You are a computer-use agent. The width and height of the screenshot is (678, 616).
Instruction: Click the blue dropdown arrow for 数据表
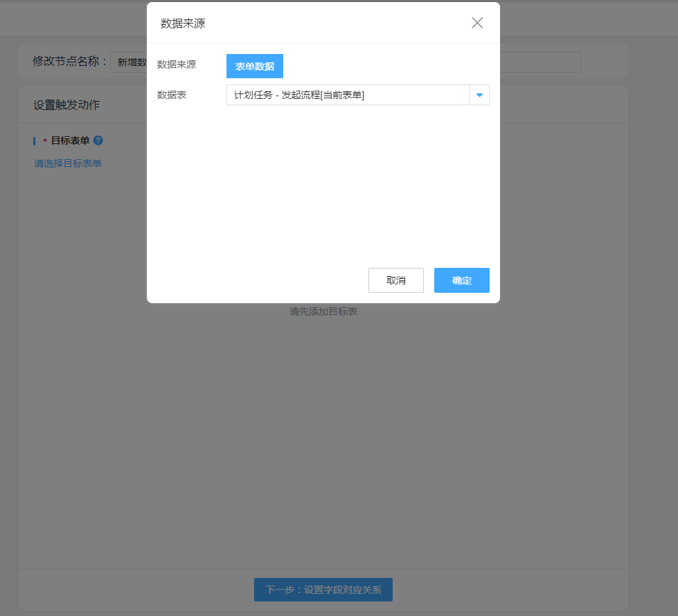[x=479, y=95]
